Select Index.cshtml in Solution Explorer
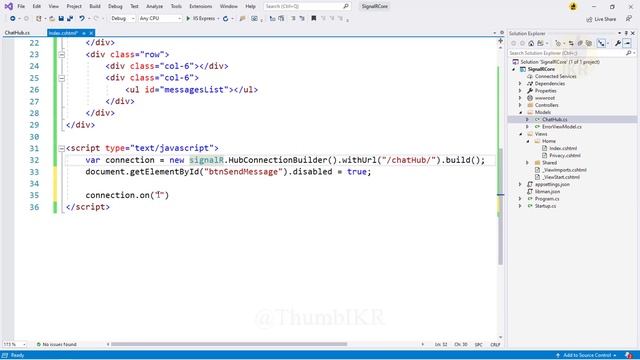 [x=563, y=149]
